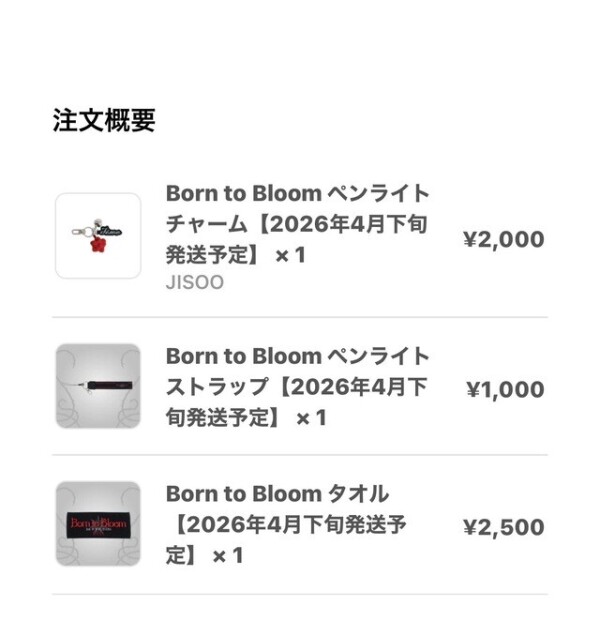
Task: Open the penlight charm product thumbnail
Action: click(x=98, y=236)
